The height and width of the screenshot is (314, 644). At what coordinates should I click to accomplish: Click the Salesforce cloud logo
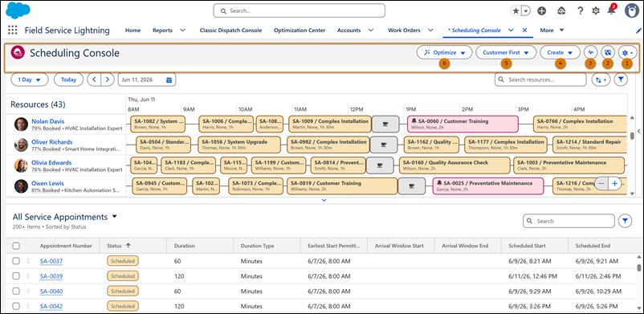[x=18, y=10]
